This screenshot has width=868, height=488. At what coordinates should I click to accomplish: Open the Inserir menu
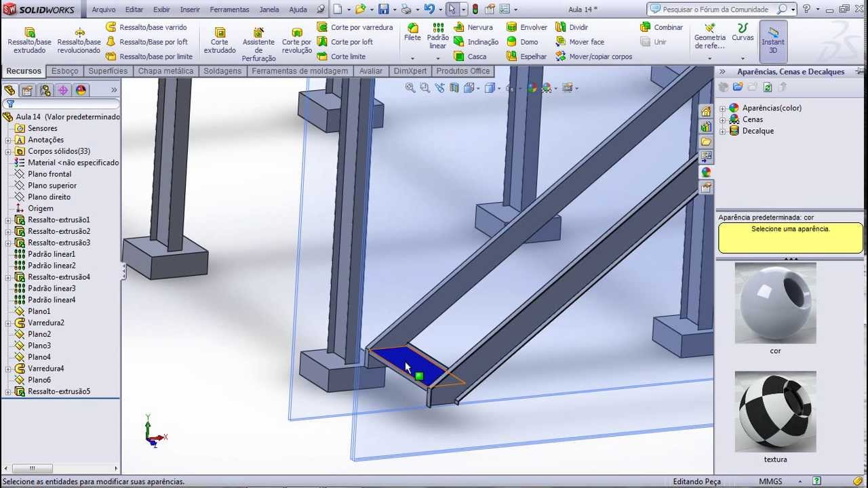190,9
